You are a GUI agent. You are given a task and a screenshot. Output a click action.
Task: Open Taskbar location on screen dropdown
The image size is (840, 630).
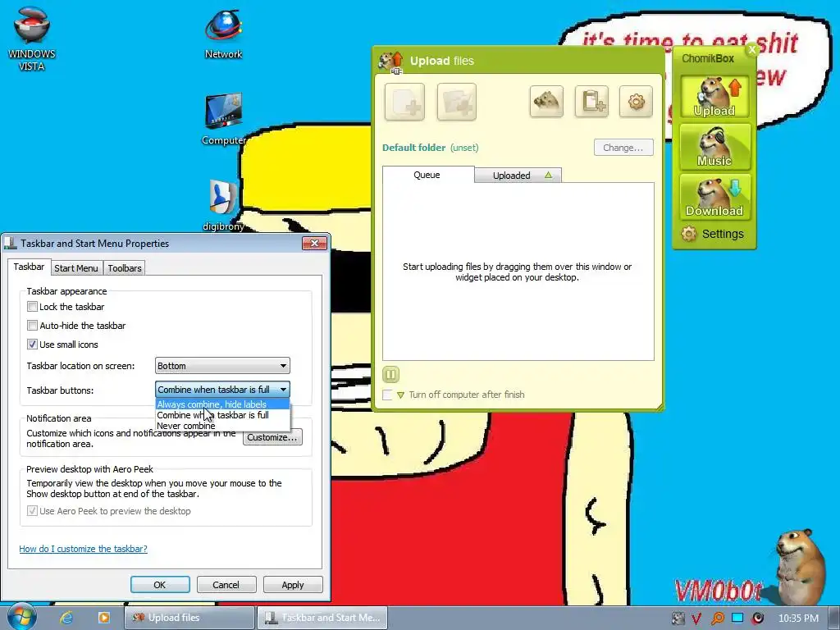point(222,366)
